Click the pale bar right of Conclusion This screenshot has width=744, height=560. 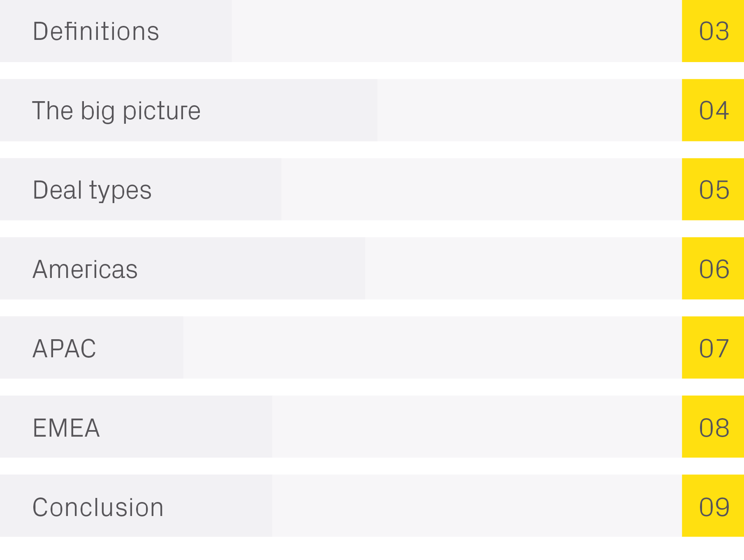477,507
